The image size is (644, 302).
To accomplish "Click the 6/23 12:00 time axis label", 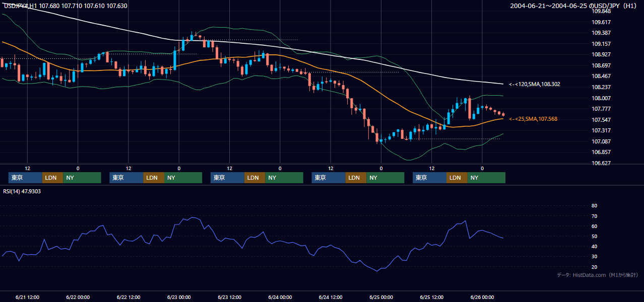I will [229, 297].
